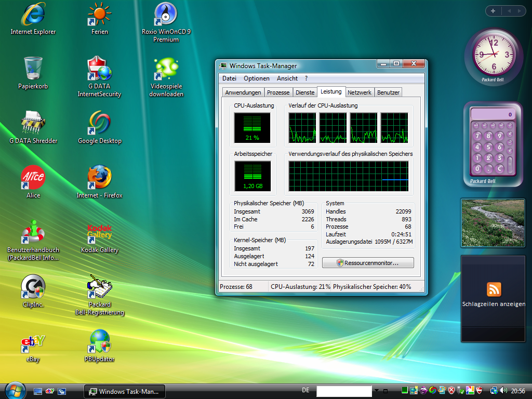This screenshot has height=399, width=532.
Task: Select the Packard Bell-Registrierung icon
Action: 99,295
